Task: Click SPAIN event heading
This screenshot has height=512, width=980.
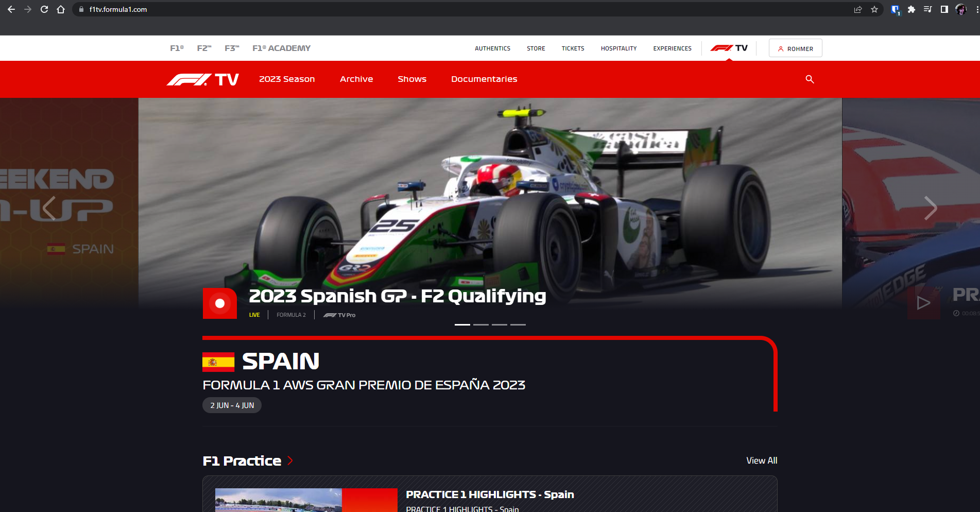Action: coord(281,362)
